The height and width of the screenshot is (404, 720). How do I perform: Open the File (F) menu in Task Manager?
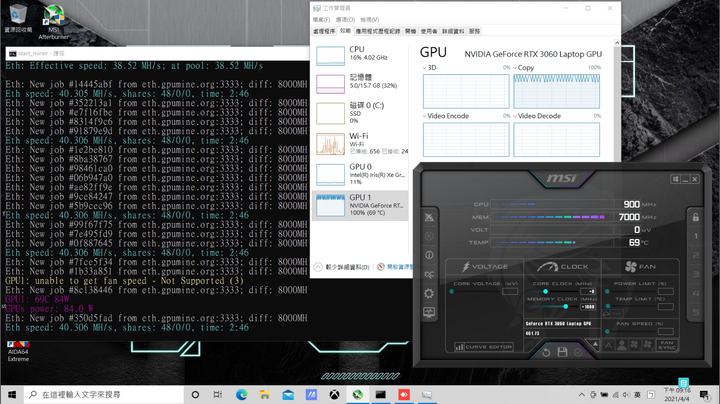coord(321,20)
